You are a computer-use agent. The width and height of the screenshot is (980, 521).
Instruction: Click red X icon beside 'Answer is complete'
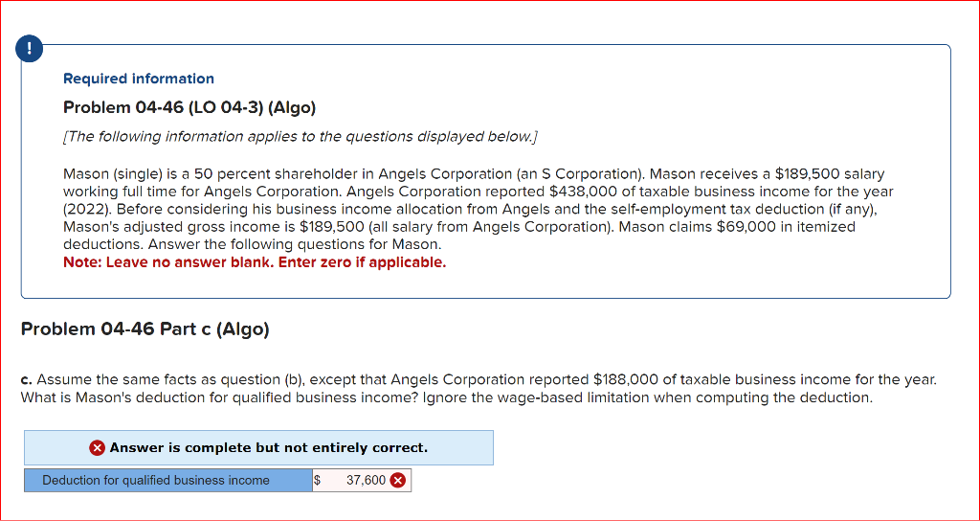pyautogui.click(x=97, y=448)
